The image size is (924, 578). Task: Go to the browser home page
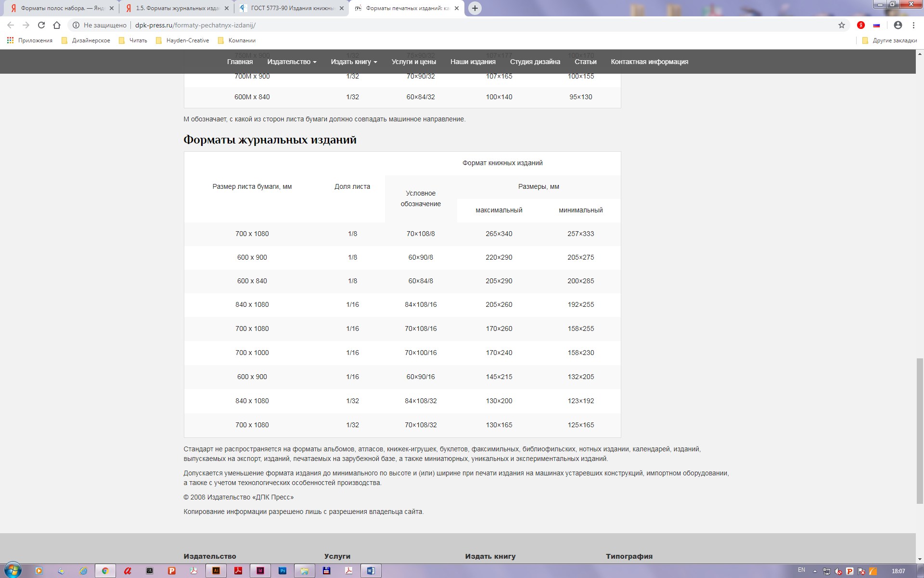point(57,25)
